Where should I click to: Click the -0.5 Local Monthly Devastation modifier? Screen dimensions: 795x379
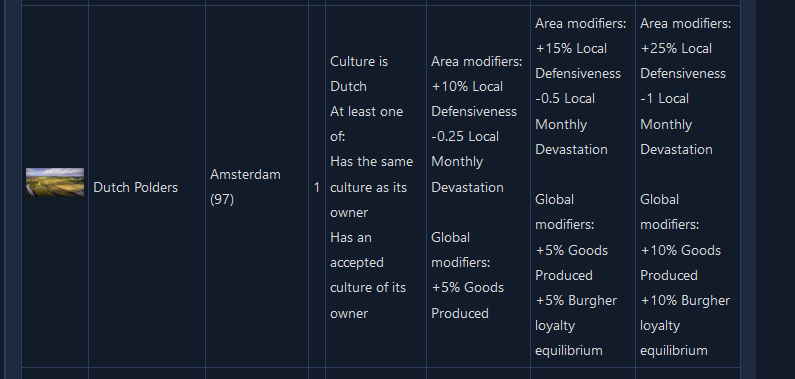(571, 124)
